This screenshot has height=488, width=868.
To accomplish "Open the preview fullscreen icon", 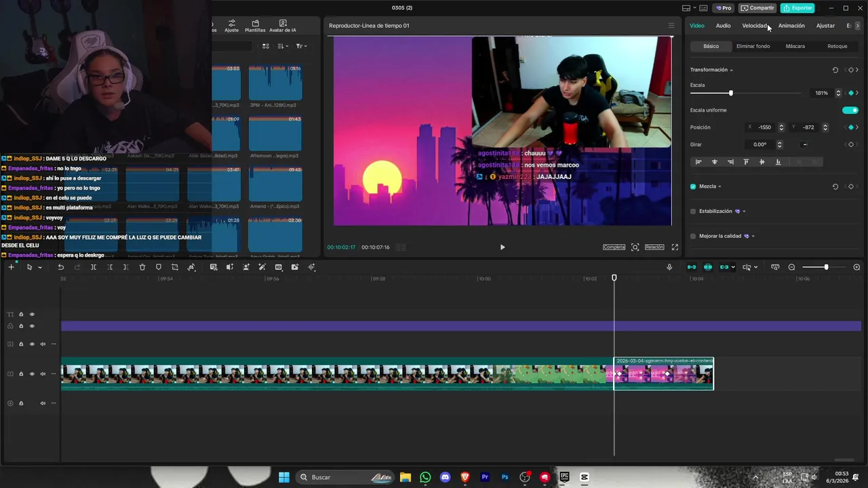I will point(675,247).
